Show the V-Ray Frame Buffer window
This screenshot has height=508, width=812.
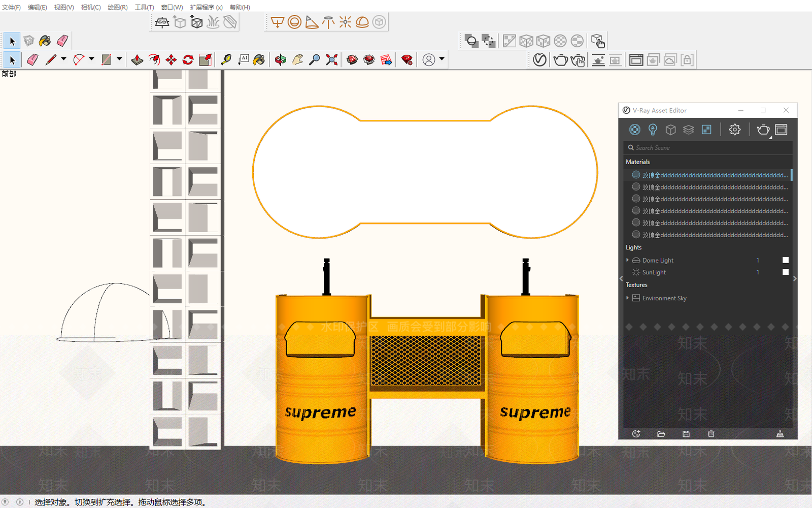pos(636,60)
